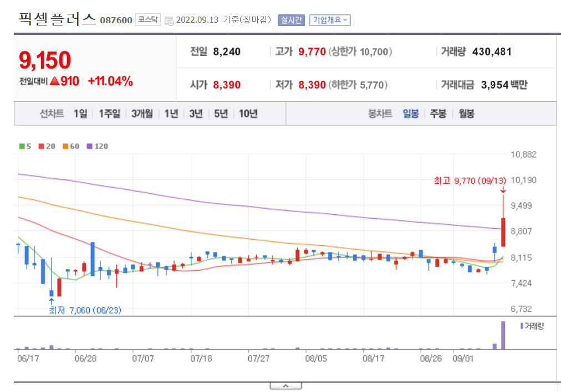The image size is (561, 392).
Task: Switch chart to 10년 range
Action: pos(248,114)
